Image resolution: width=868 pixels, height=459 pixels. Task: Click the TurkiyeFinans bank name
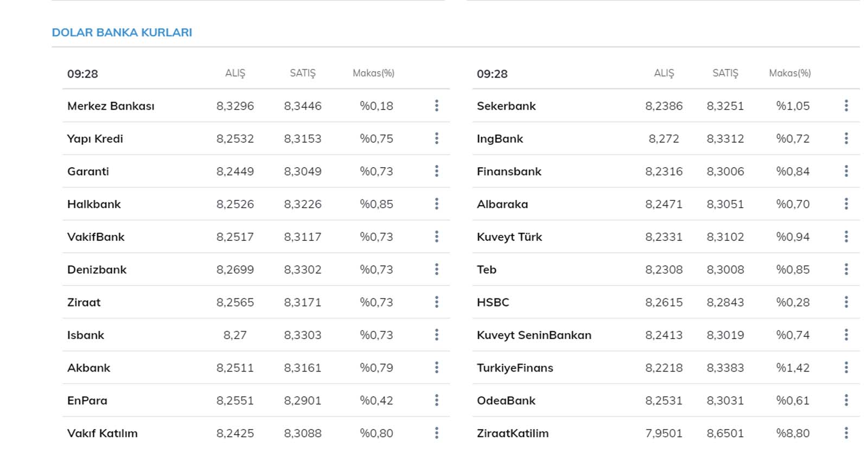[x=515, y=368]
